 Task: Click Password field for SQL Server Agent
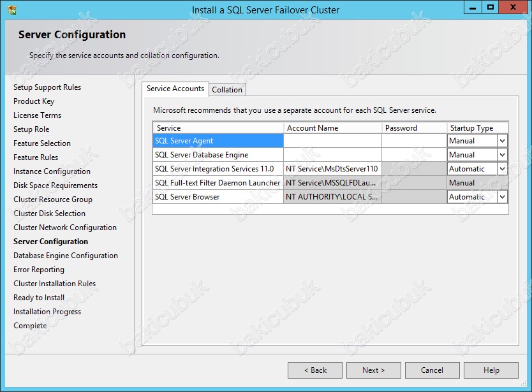[414, 141]
